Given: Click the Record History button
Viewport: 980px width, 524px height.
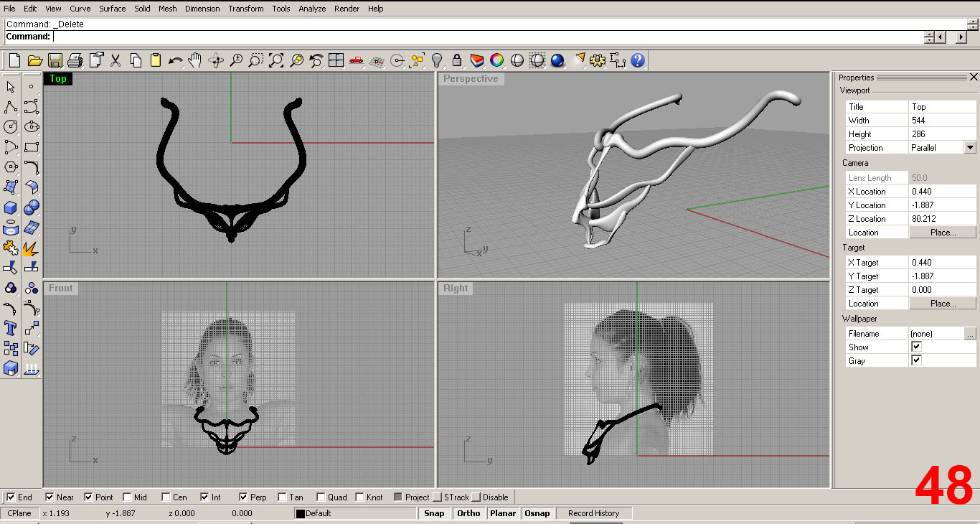Looking at the screenshot, I should (x=594, y=513).
